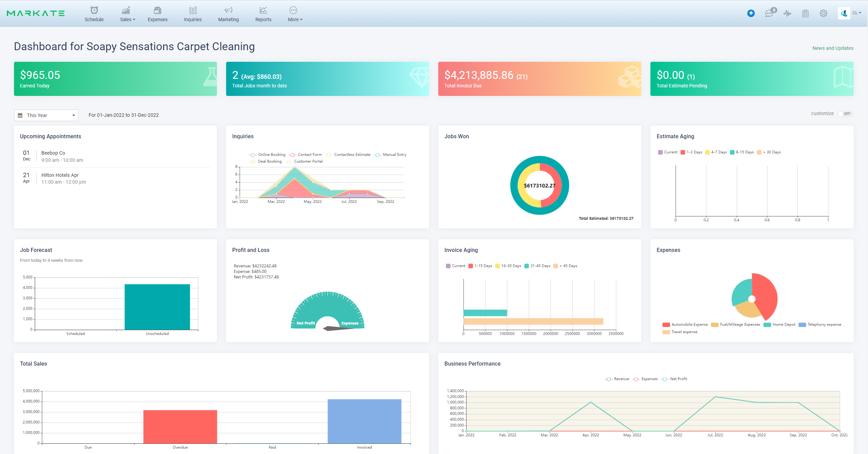Click the Total Invoice Due card
This screenshot has width=868, height=454.
(539, 79)
